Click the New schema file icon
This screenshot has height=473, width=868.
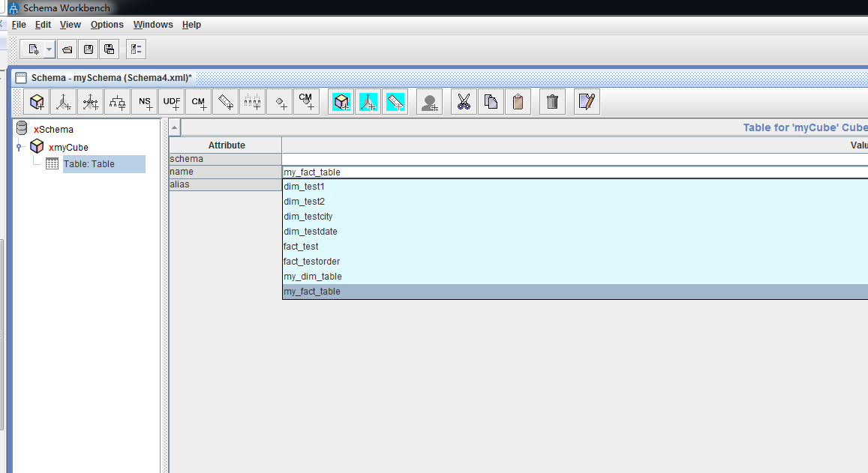tap(33, 49)
